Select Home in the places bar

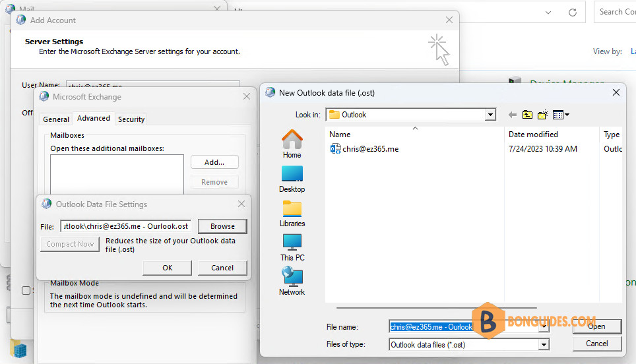coord(292,144)
